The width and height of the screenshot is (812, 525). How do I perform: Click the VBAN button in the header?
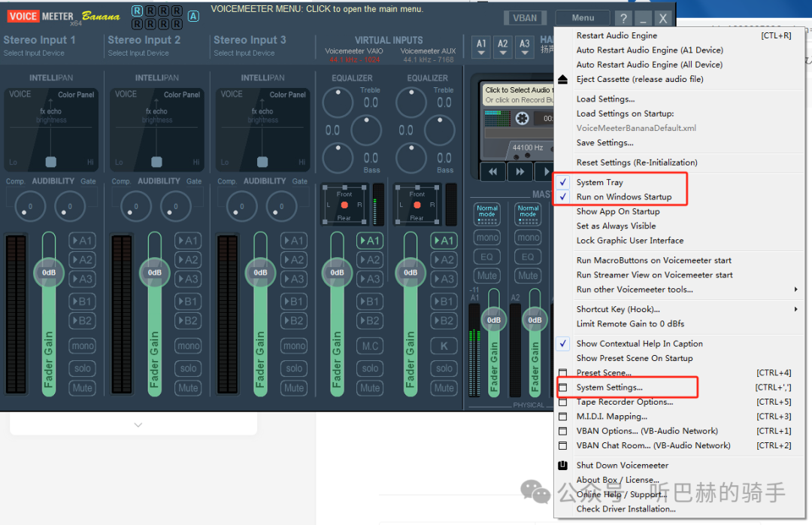(x=525, y=18)
